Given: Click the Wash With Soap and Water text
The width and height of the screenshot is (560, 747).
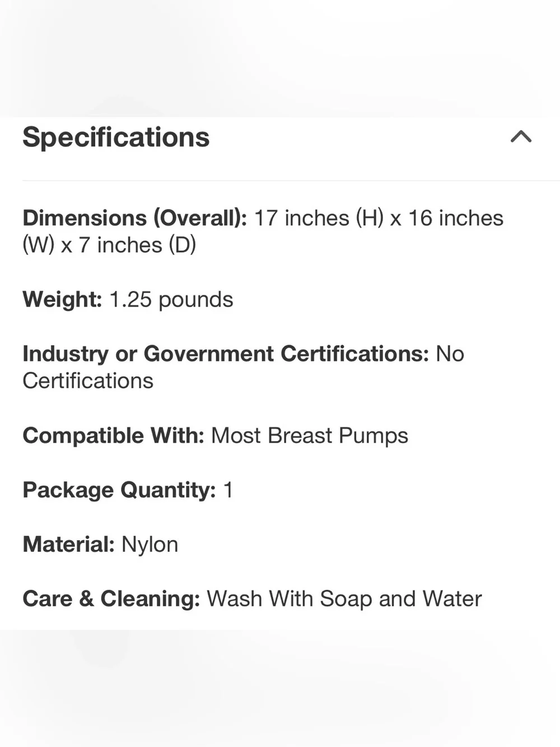Looking at the screenshot, I should [344, 598].
